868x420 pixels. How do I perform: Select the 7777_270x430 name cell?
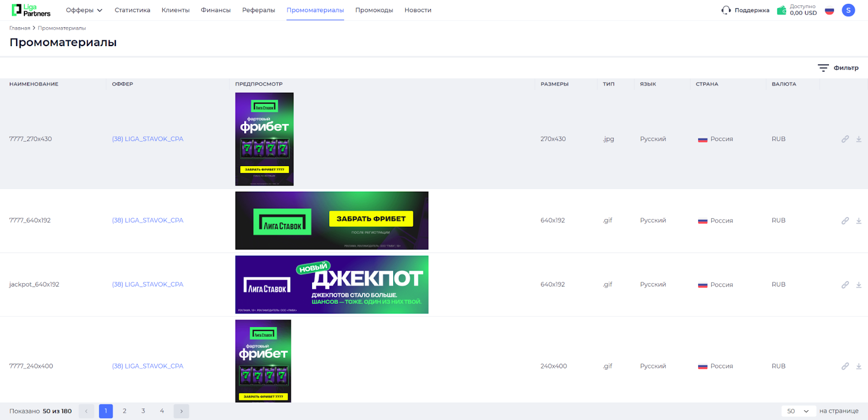[30, 139]
